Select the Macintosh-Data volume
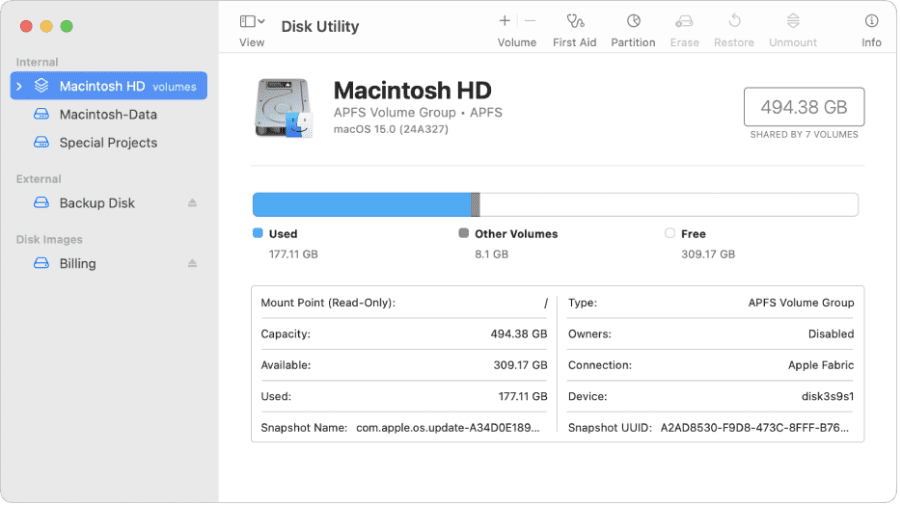900x505 pixels. coord(109,115)
